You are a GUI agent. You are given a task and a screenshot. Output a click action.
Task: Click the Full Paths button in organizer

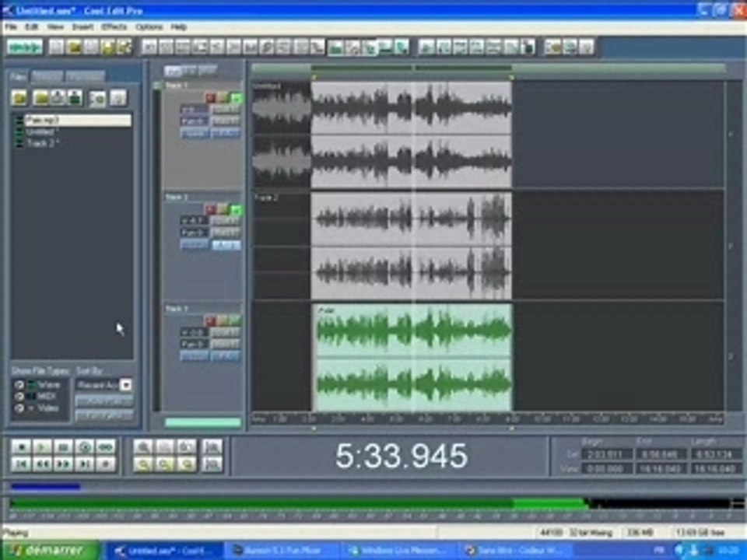tap(103, 415)
